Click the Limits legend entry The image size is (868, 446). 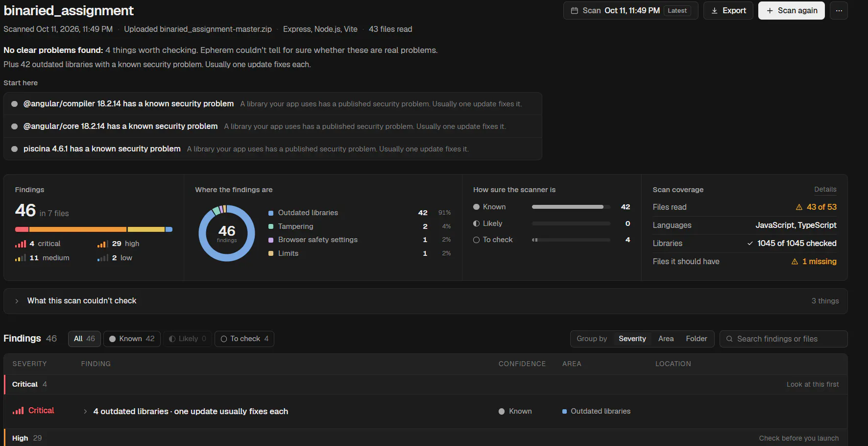[360, 253]
